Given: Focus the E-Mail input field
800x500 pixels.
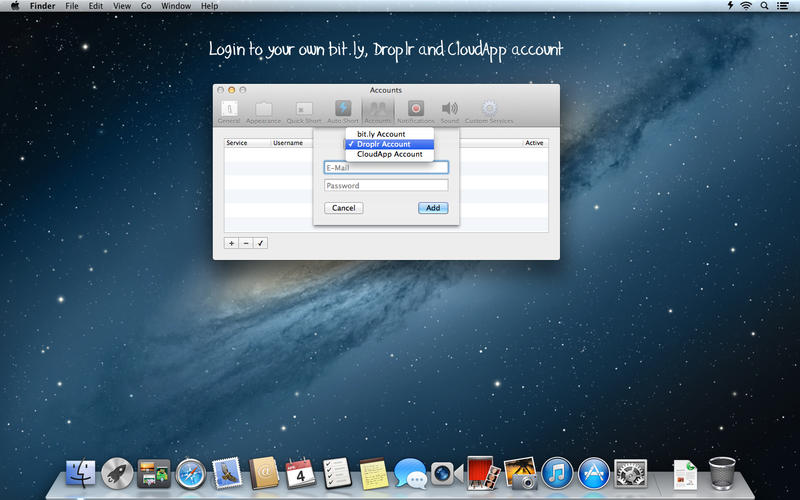Looking at the screenshot, I should [386, 167].
